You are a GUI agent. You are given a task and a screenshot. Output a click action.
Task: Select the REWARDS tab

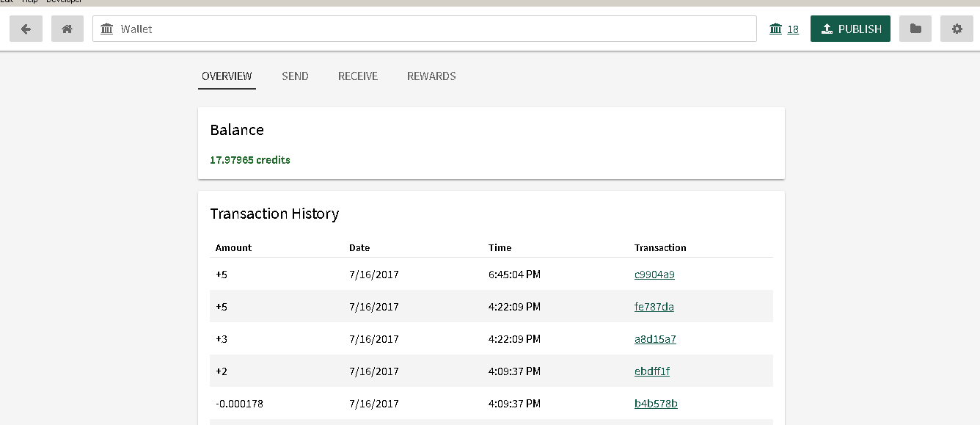[x=431, y=76]
